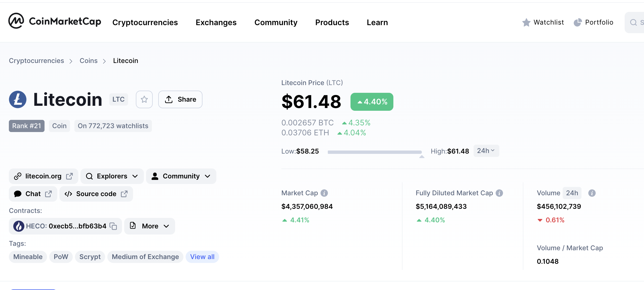Toggle star to add Litecoin to watchlist
Screen dimensions: 644x290
point(144,99)
